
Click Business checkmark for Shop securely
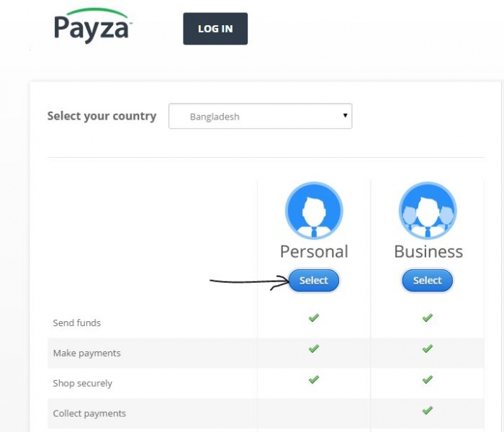428,379
